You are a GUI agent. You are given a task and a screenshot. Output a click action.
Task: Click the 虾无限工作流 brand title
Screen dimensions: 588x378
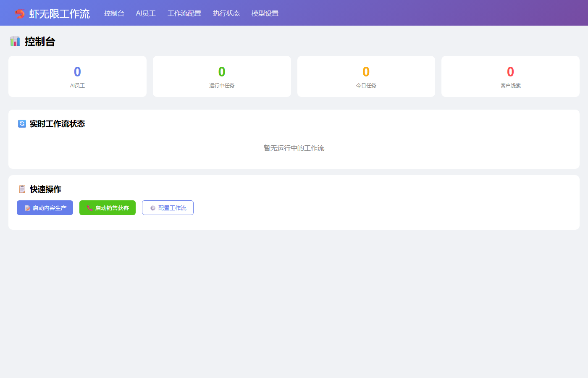click(x=59, y=13)
